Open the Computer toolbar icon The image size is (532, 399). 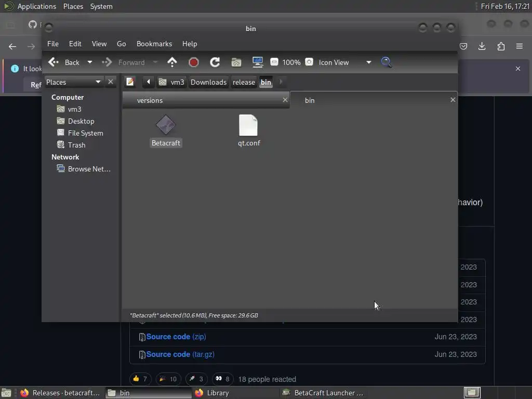point(258,62)
